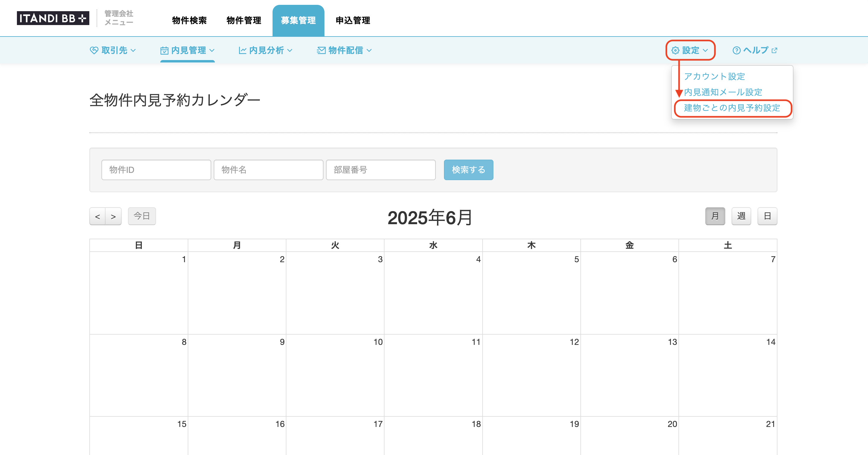Go to the previous month
This screenshot has height=455, width=868.
point(97,216)
